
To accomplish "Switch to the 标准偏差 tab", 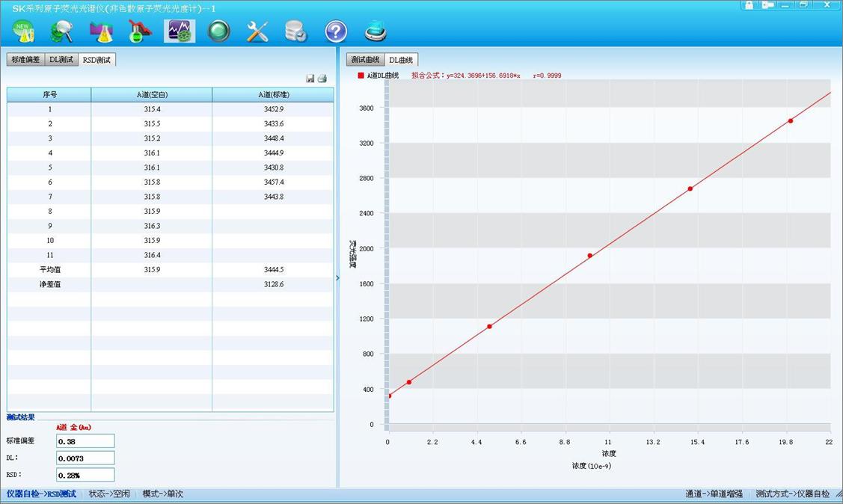I will click(x=25, y=60).
